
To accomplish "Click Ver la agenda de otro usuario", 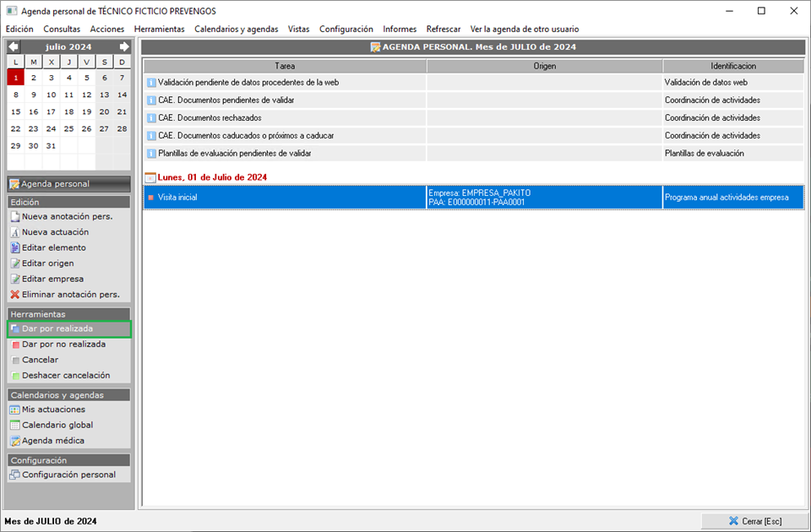I will [524, 29].
